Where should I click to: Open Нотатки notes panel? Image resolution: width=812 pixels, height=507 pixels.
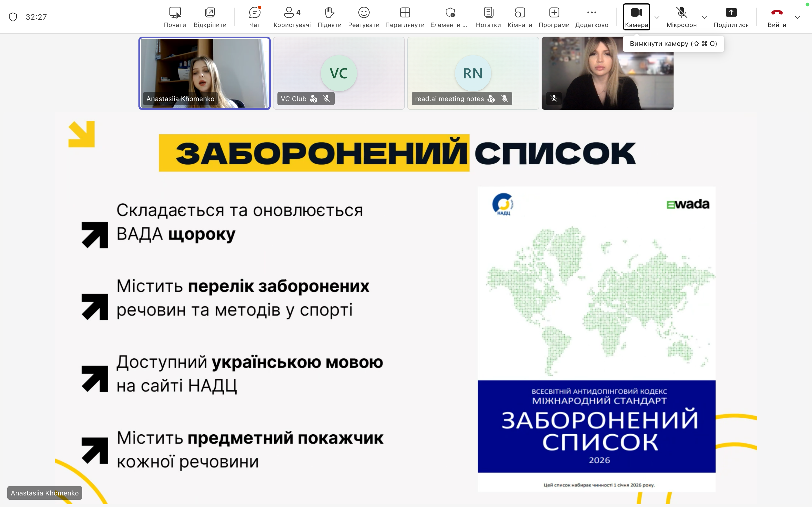[488, 16]
